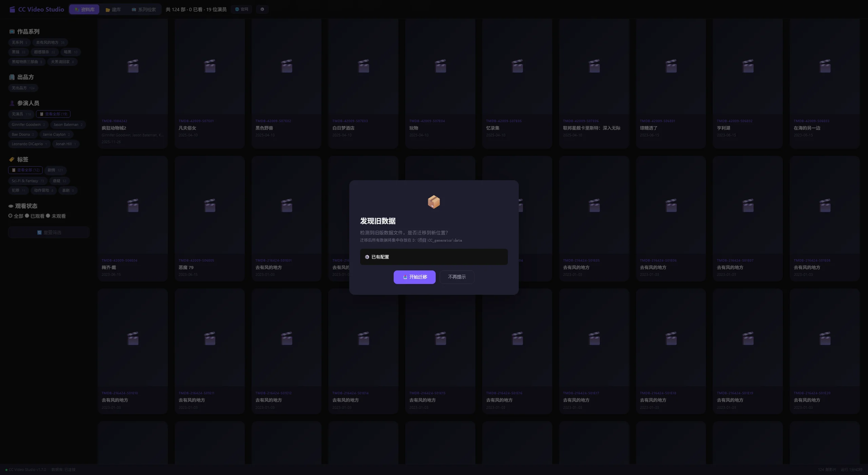The image size is (868, 475).
Task: Filter by series 黑暗物质三部曲
Action: click(x=27, y=62)
